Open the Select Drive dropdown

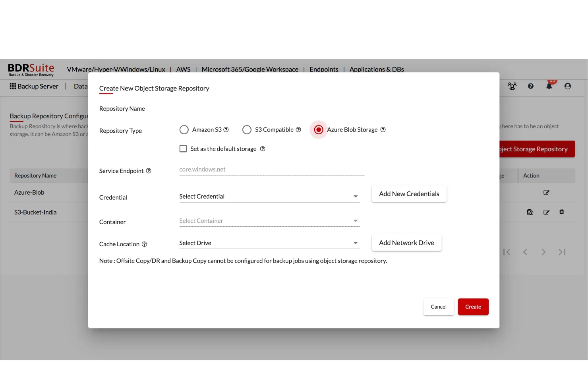coord(269,243)
